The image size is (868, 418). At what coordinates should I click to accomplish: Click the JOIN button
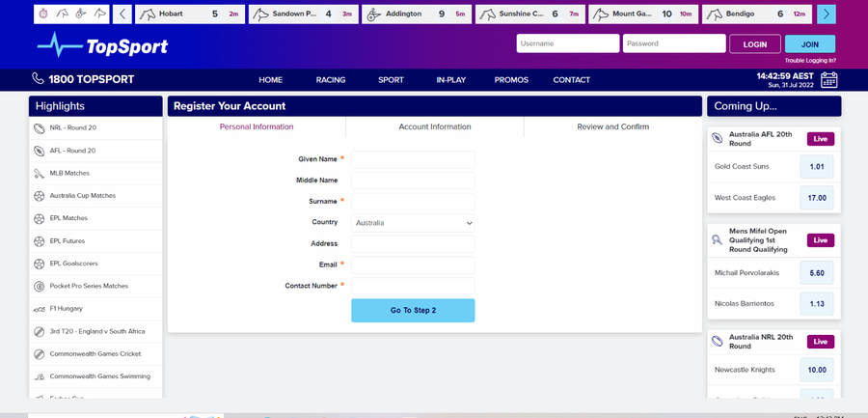810,43
